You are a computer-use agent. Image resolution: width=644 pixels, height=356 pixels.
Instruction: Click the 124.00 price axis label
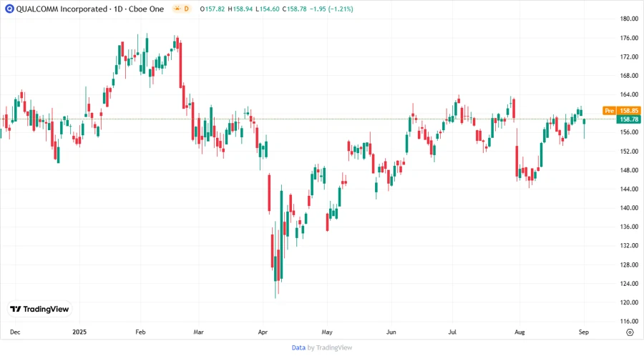(629, 283)
